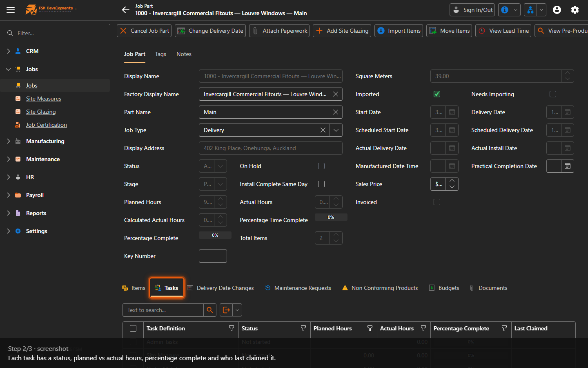Enable the On Hold checkbox

[x=321, y=166]
